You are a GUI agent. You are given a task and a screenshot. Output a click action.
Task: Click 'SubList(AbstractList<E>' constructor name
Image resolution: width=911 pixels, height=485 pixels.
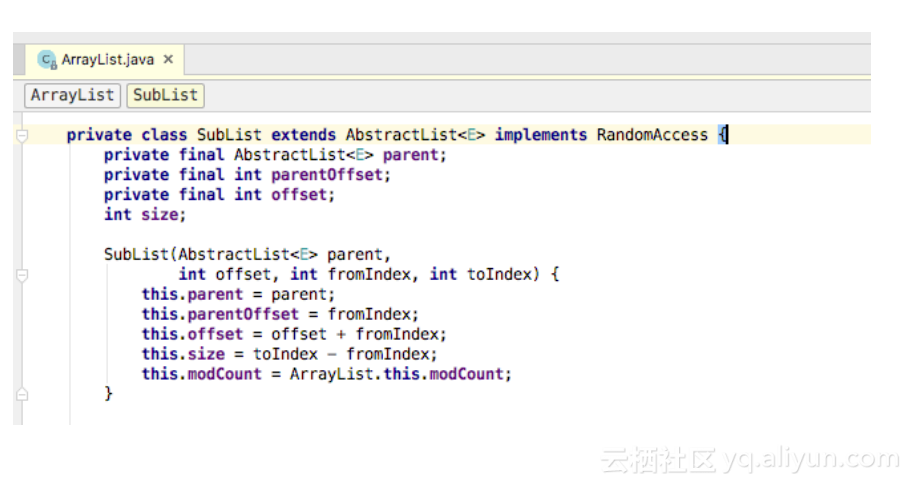tap(211, 254)
